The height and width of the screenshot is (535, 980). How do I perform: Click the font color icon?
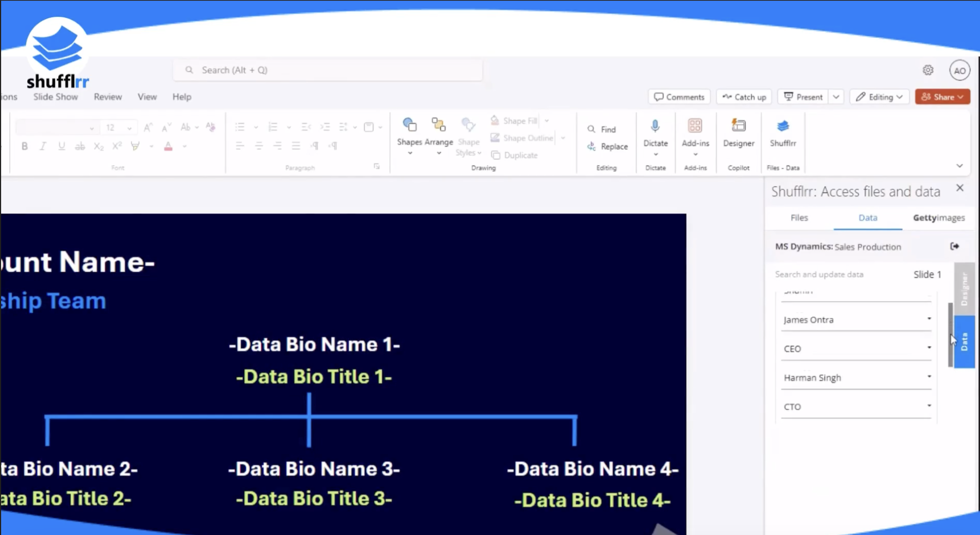168,146
